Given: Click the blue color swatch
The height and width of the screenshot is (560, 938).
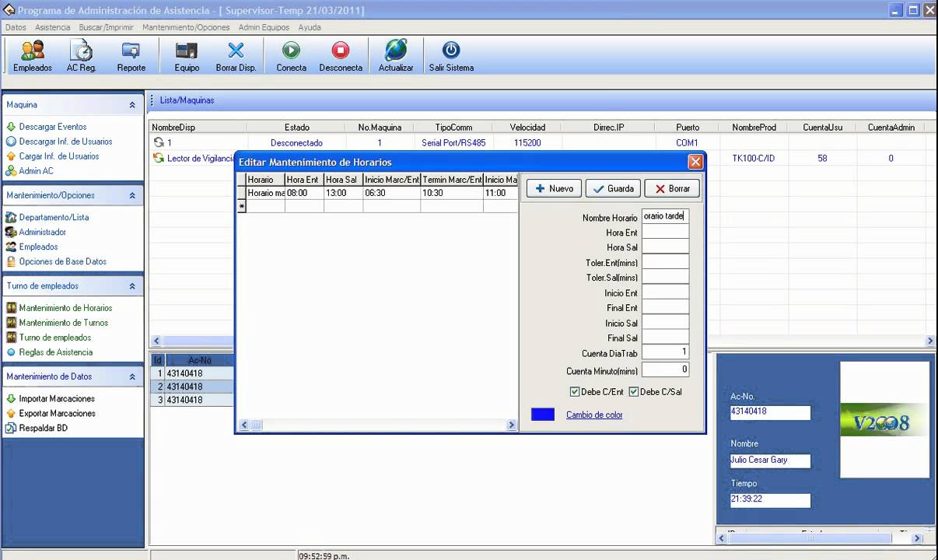Looking at the screenshot, I should click(x=543, y=415).
